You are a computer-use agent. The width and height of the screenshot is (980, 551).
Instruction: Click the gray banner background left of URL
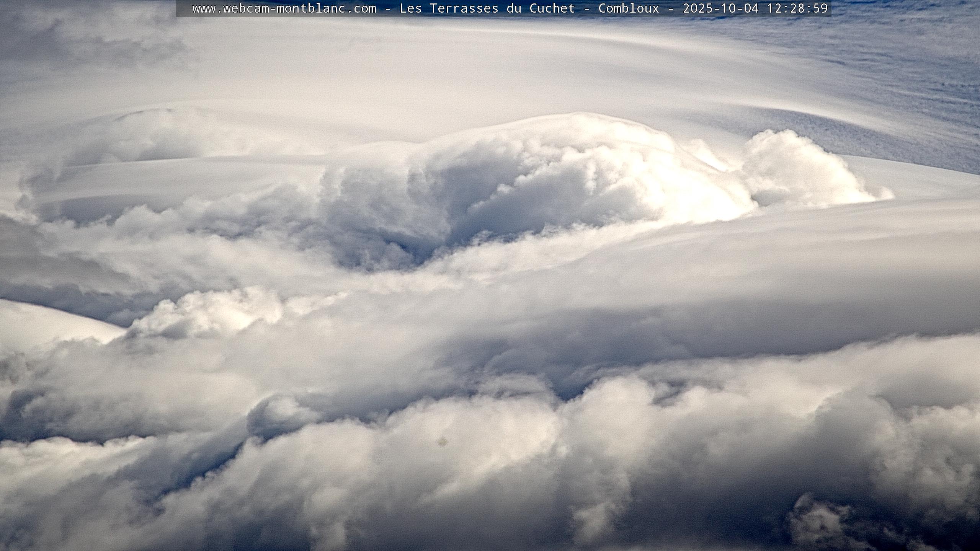point(184,8)
